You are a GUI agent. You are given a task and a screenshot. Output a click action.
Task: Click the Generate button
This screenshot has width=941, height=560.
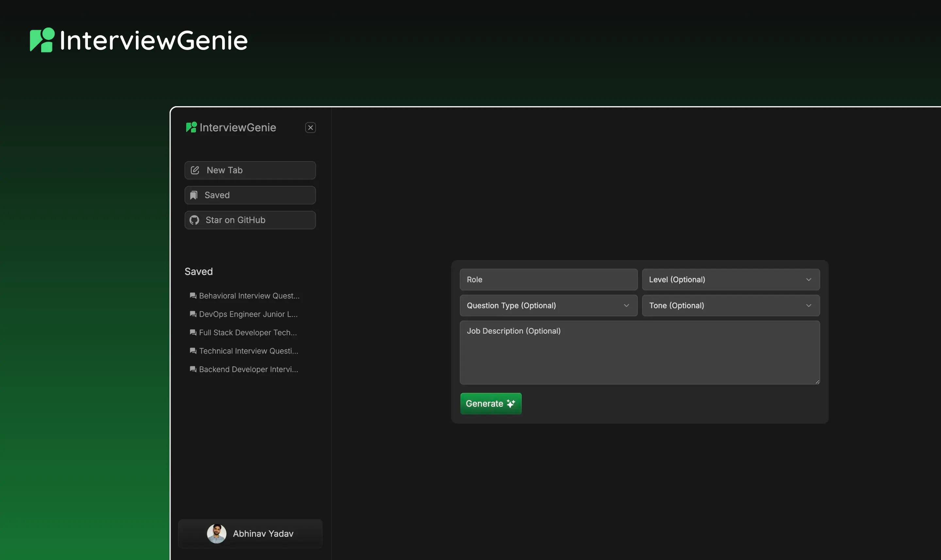490,404
